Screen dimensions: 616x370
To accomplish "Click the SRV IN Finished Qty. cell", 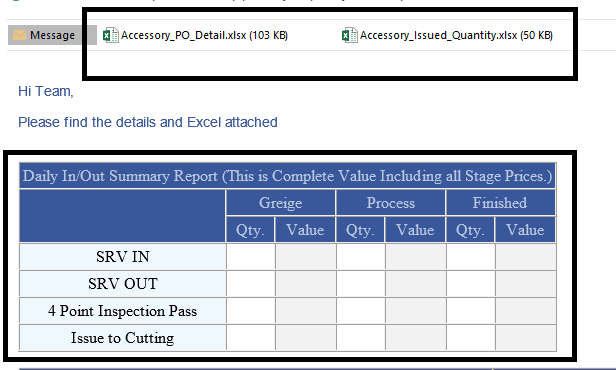I will 470,257.
